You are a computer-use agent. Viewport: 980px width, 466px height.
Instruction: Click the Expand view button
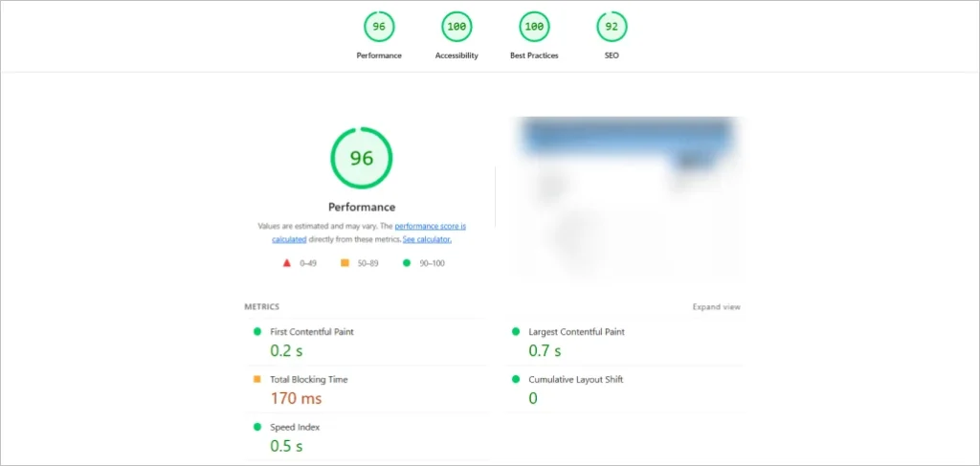(716, 307)
